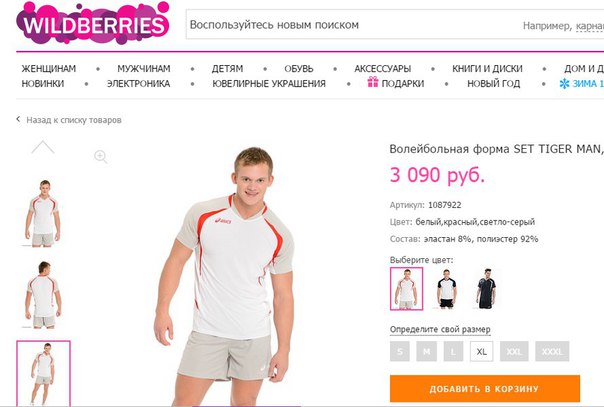Show the back view thumbnail of the model

(x=44, y=295)
